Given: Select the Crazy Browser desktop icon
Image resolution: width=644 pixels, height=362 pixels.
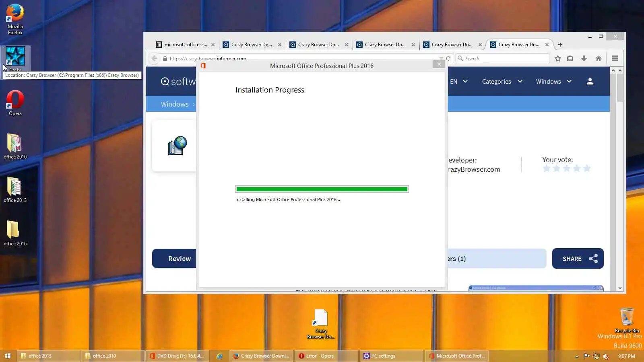Looking at the screenshot, I should (x=15, y=58).
